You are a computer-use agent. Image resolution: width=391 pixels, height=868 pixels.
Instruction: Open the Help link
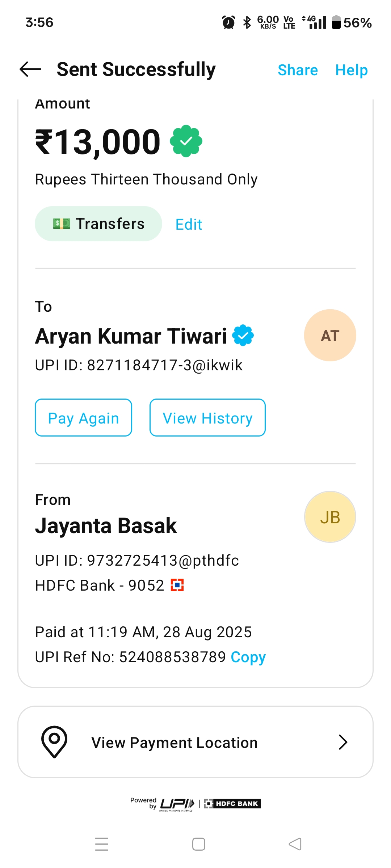[x=351, y=70]
